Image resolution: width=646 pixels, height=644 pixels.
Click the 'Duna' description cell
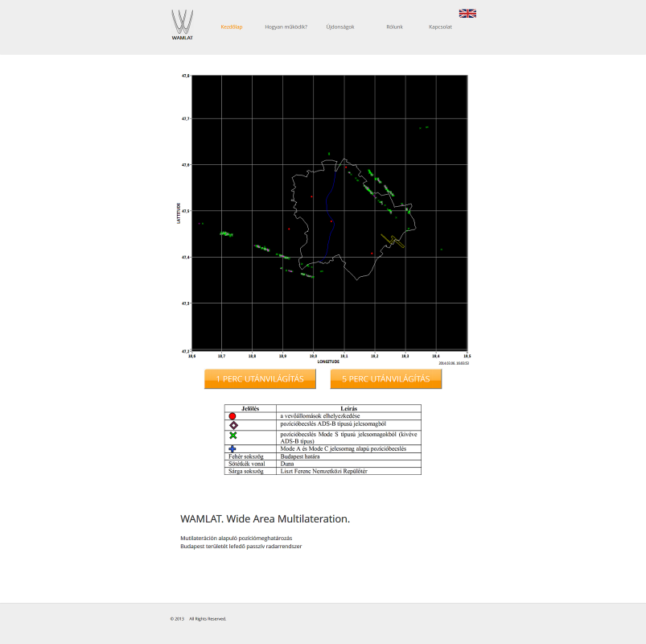pyautogui.click(x=348, y=464)
